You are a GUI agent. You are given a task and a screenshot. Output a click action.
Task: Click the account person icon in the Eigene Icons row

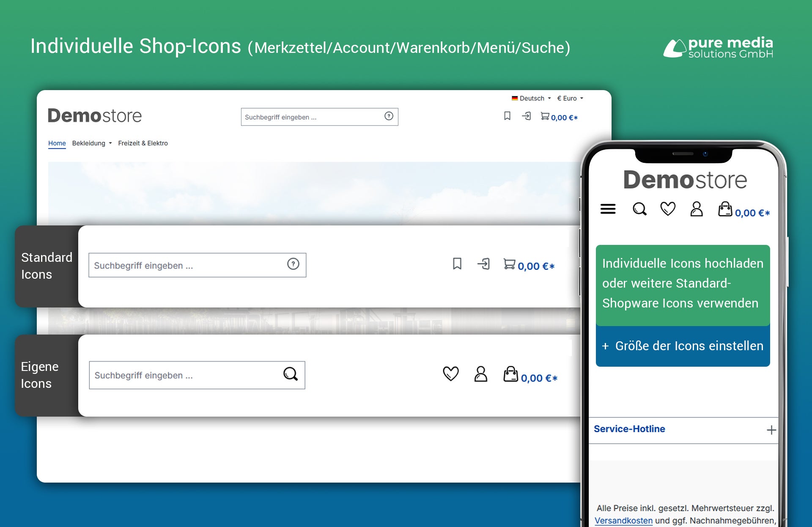[480, 375]
